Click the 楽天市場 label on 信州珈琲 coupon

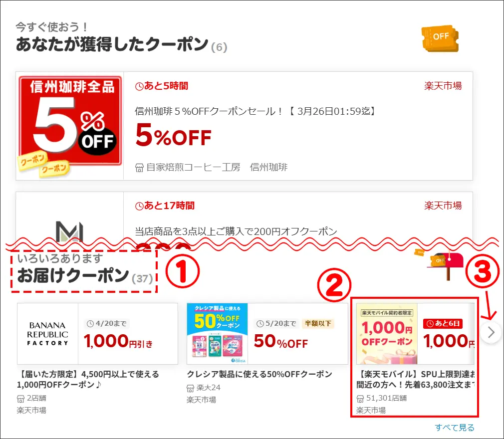pyautogui.click(x=443, y=86)
